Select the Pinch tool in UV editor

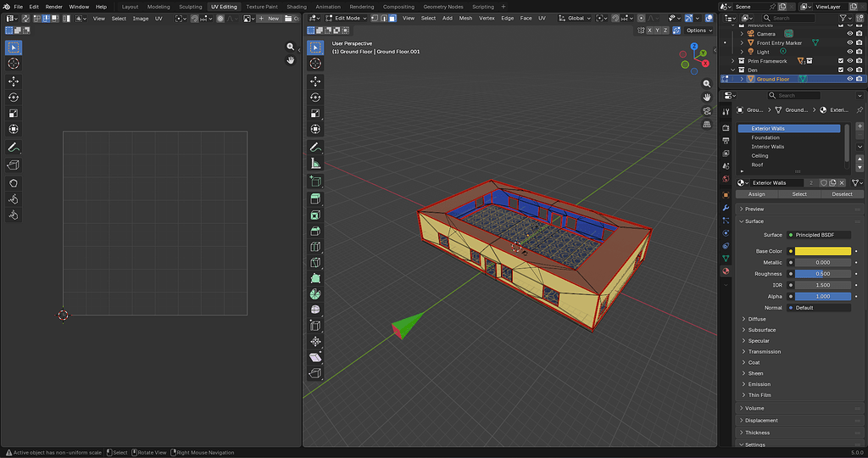(x=14, y=215)
